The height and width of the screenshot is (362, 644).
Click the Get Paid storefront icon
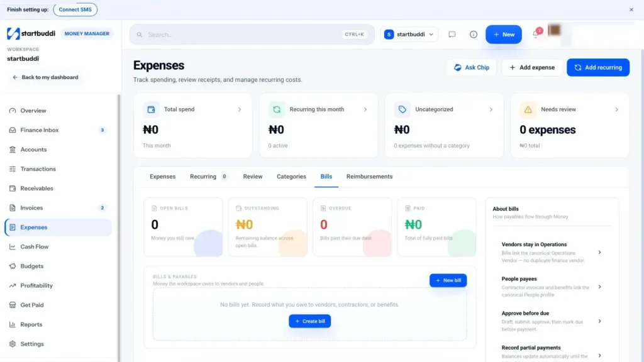click(13, 305)
